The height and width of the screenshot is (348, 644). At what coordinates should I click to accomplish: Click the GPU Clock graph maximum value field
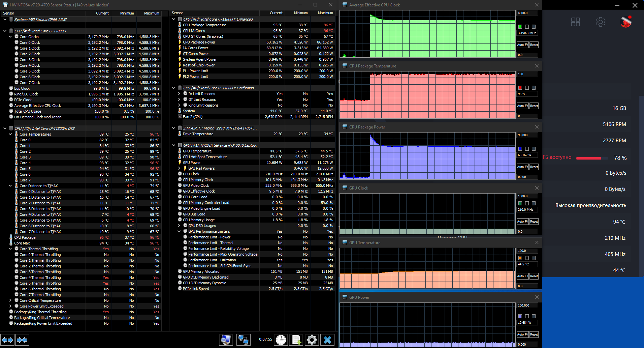(527, 196)
